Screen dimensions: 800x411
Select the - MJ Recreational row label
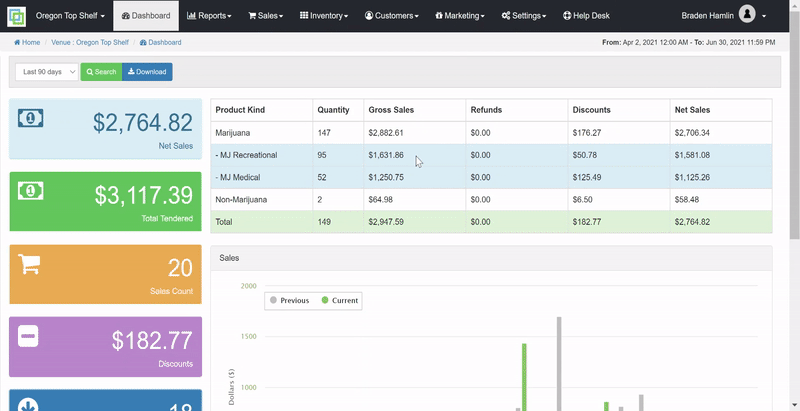click(x=246, y=155)
